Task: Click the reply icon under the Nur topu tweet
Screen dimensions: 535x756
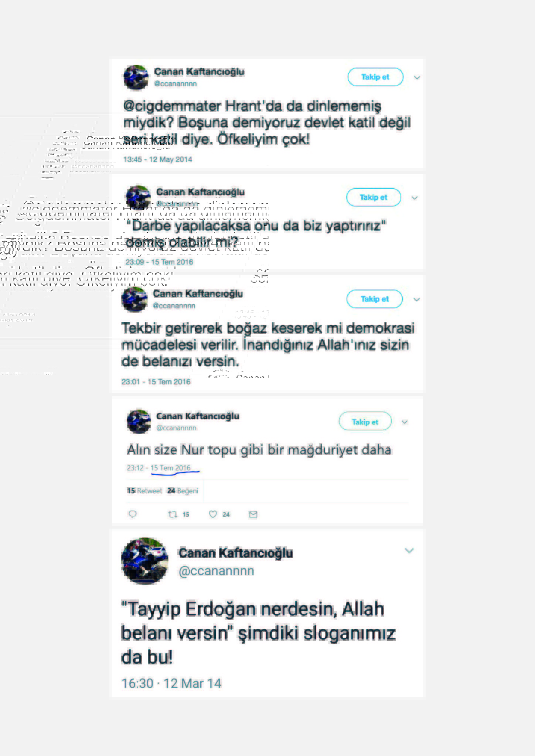Action: pyautogui.click(x=132, y=514)
